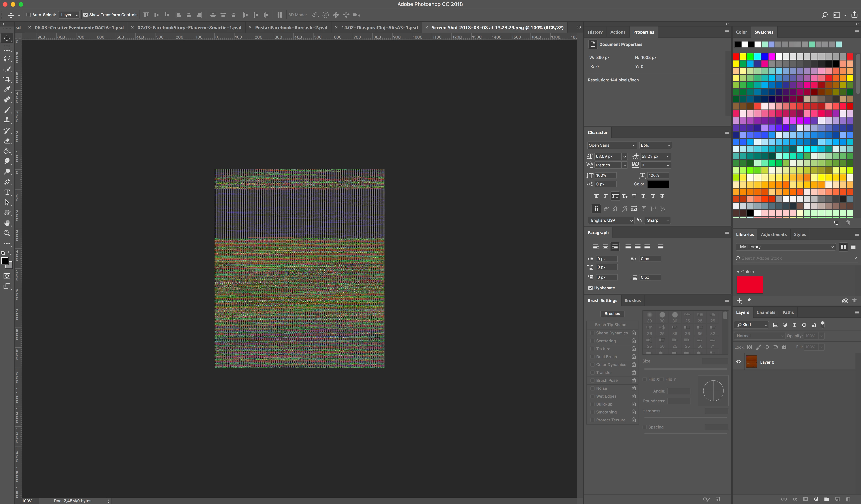
Task: Select the Crop tool
Action: (7, 79)
